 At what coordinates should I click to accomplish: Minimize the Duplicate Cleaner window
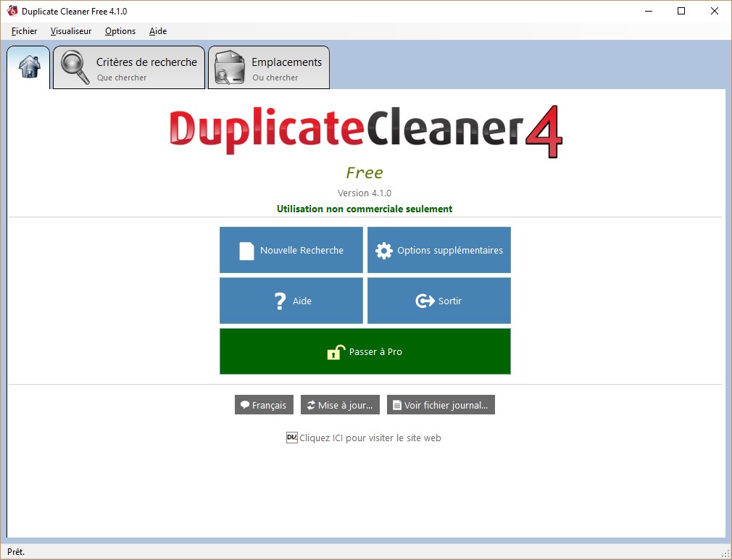point(649,11)
